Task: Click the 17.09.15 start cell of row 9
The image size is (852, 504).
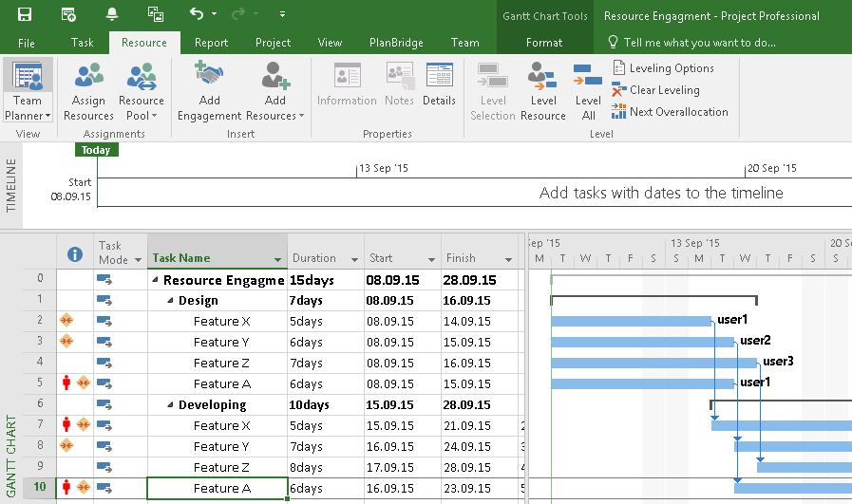Action: (402, 467)
